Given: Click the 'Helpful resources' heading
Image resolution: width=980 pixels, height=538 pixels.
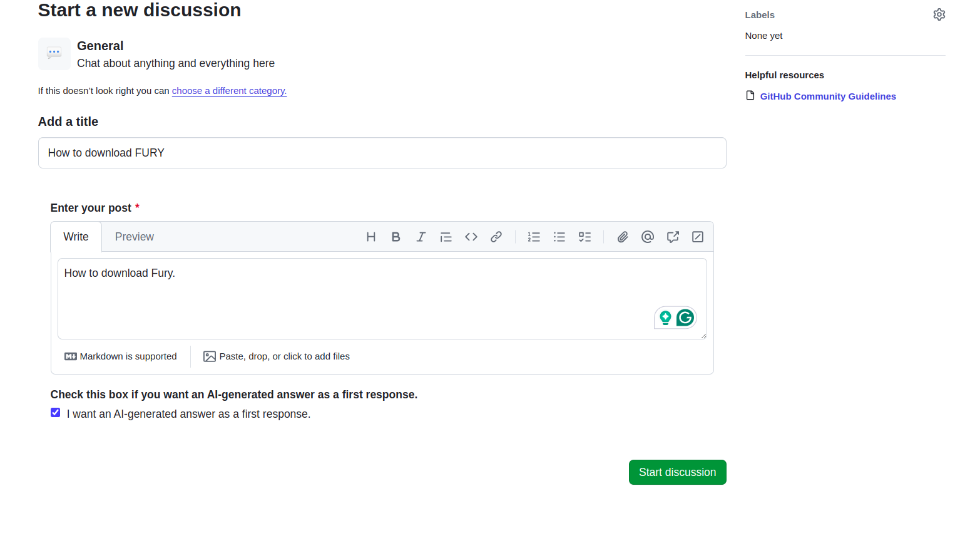Looking at the screenshot, I should (785, 75).
